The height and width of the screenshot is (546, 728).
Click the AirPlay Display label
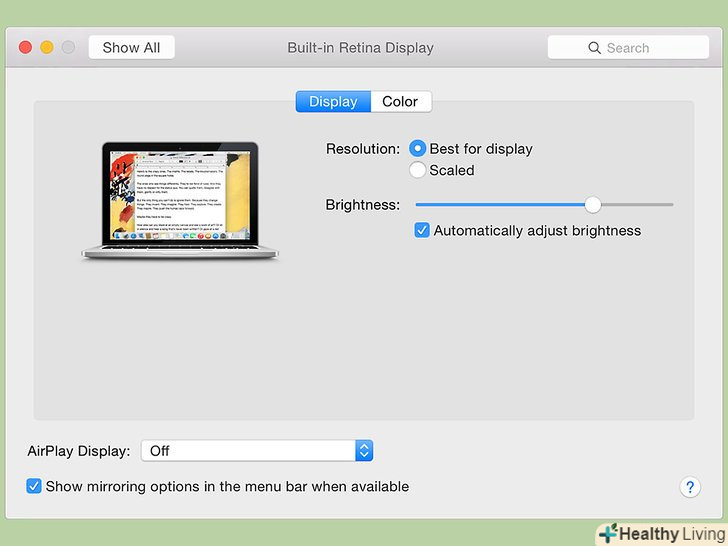pyautogui.click(x=79, y=451)
